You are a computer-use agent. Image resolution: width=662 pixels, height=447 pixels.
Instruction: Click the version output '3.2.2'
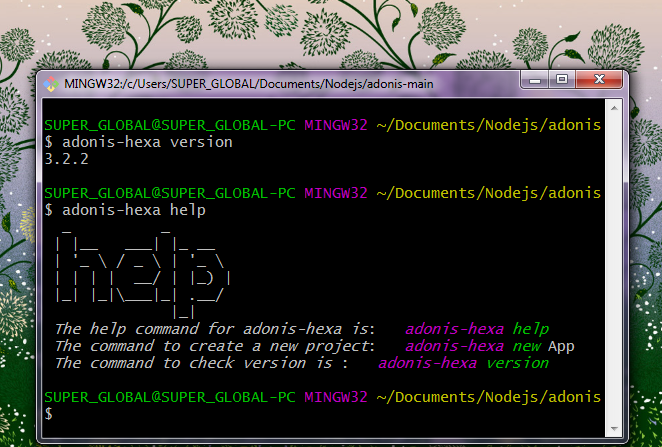[x=67, y=159]
